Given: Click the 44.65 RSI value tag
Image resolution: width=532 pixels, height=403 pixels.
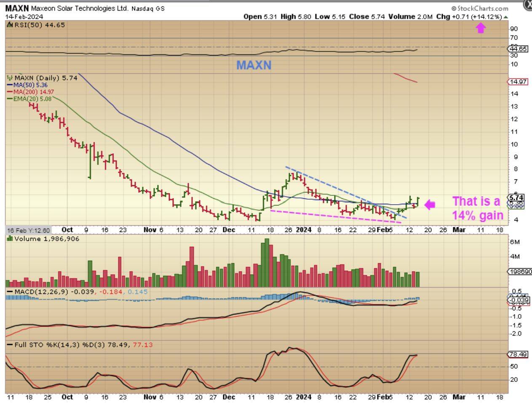Looking at the screenshot, I should (x=518, y=49).
